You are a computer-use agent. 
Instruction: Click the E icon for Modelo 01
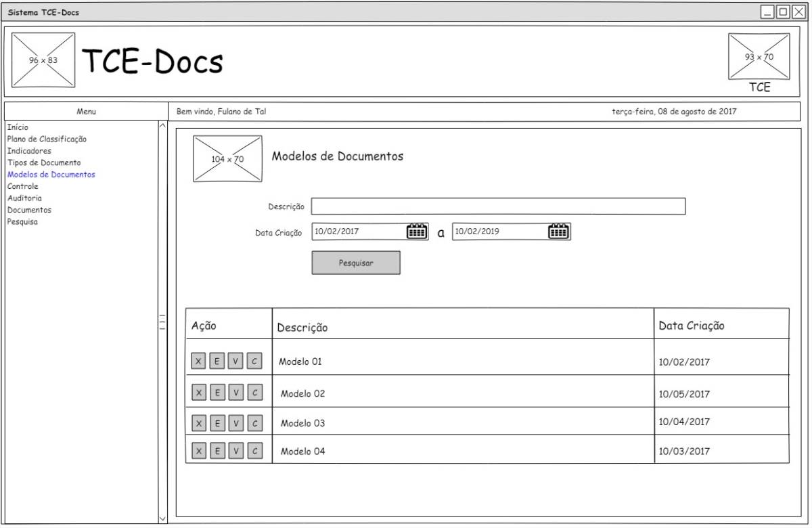(217, 361)
